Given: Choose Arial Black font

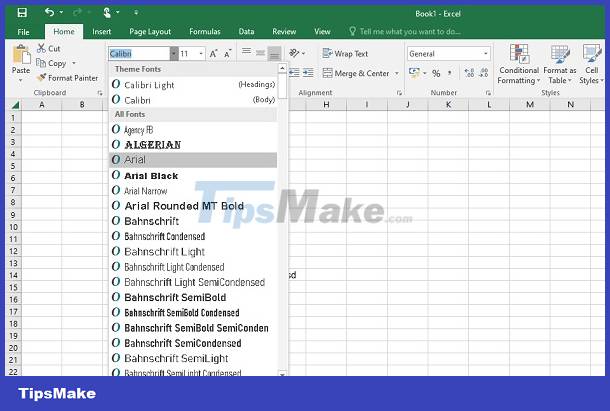Looking at the screenshot, I should [x=193, y=175].
